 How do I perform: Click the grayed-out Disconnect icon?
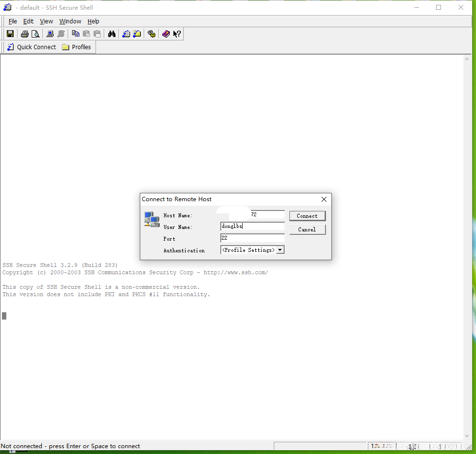pyautogui.click(x=61, y=34)
